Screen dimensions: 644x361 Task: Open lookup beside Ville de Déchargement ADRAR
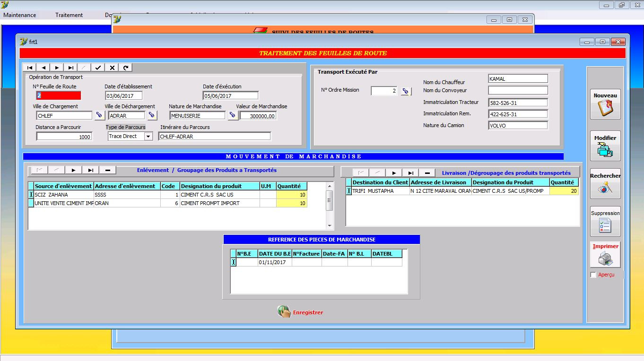coord(152,115)
